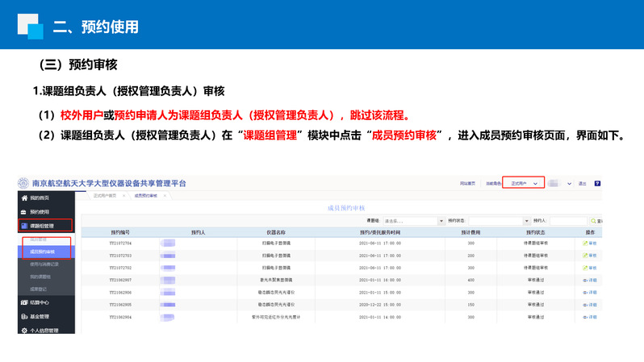
Task: Select 成员预约审核 in the sidebar
Action: 41,252
